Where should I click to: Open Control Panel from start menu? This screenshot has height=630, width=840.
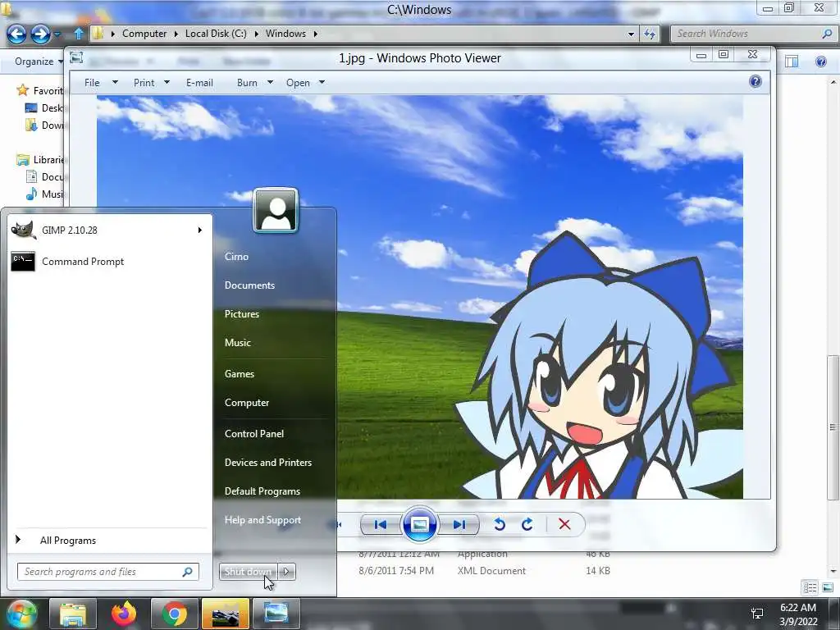[254, 434]
